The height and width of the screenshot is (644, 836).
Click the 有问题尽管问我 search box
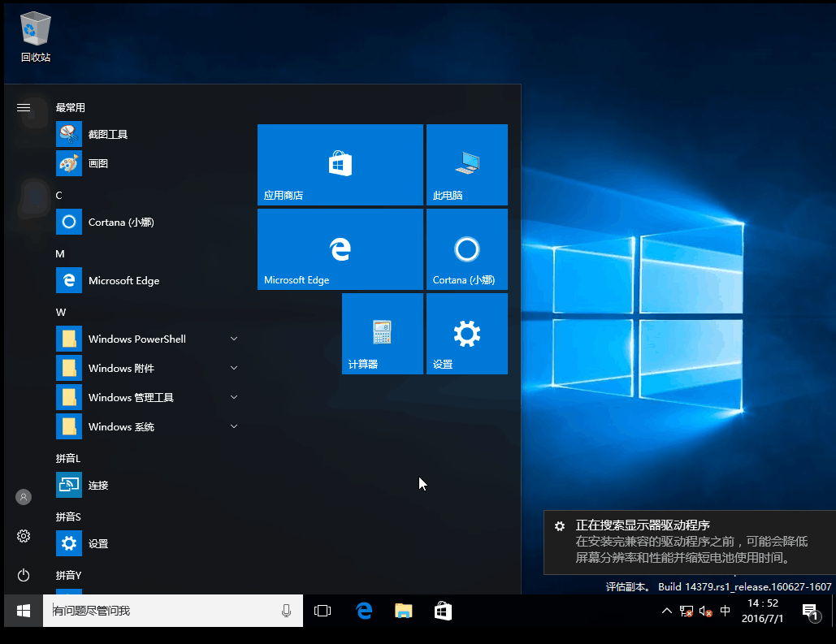(x=162, y=611)
